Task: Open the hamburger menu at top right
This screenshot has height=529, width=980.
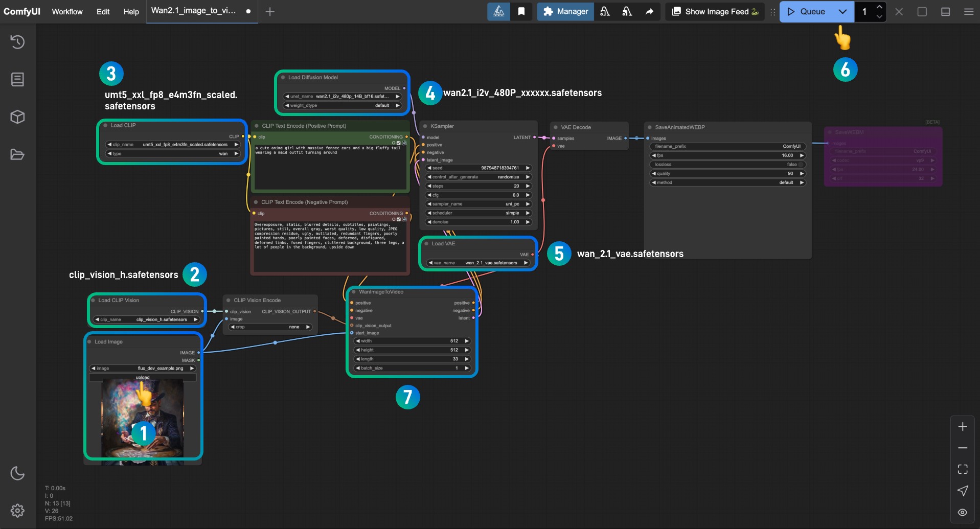Action: [x=969, y=11]
